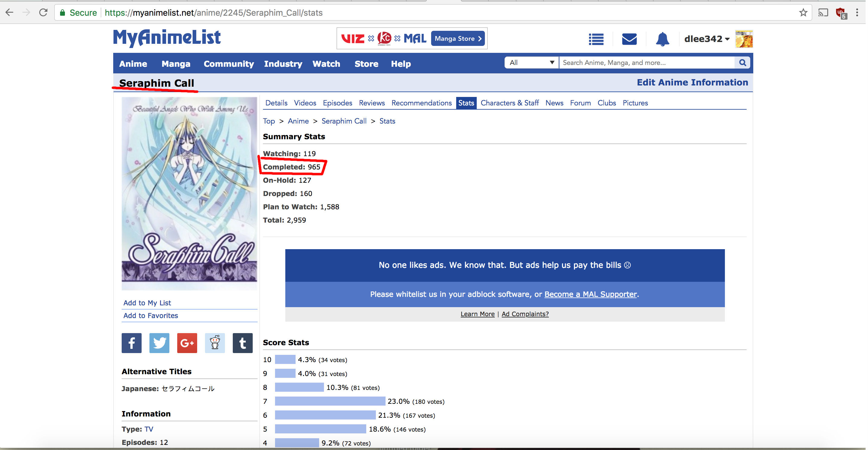Click the browser address bar URL

(x=214, y=13)
